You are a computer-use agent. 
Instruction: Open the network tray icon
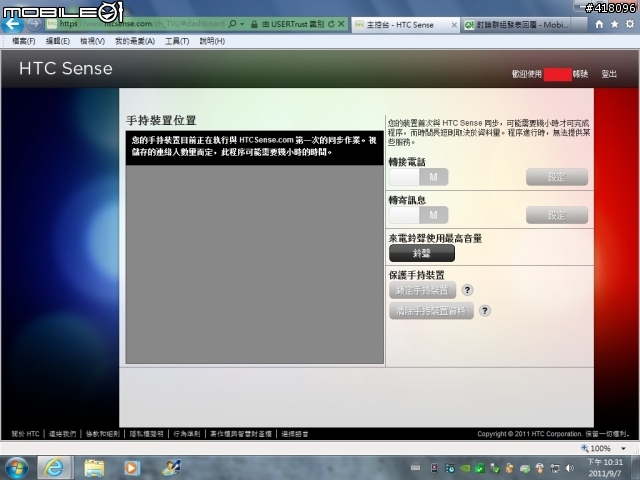tap(555, 468)
